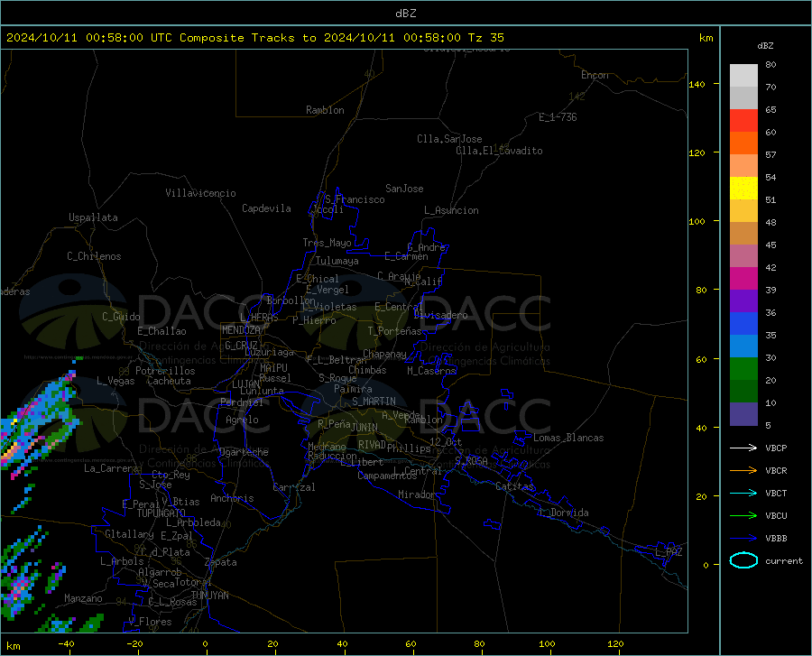The image size is (812, 656).
Task: Click the S_Francisco map label
Action: (x=355, y=199)
